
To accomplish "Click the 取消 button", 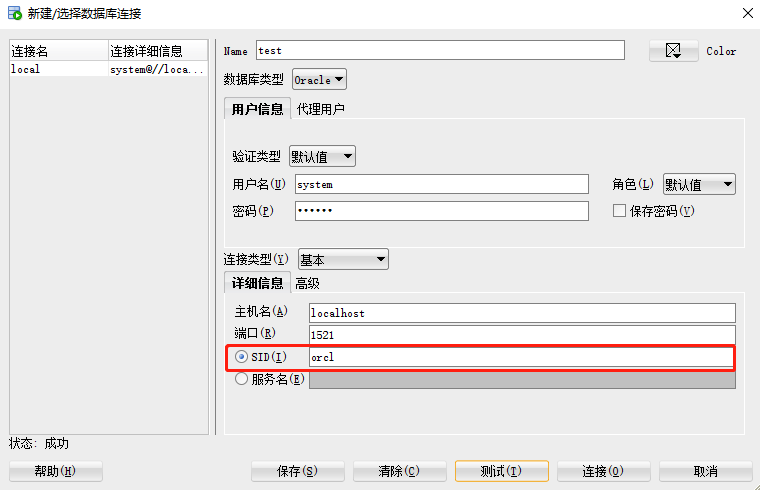I will (706, 471).
